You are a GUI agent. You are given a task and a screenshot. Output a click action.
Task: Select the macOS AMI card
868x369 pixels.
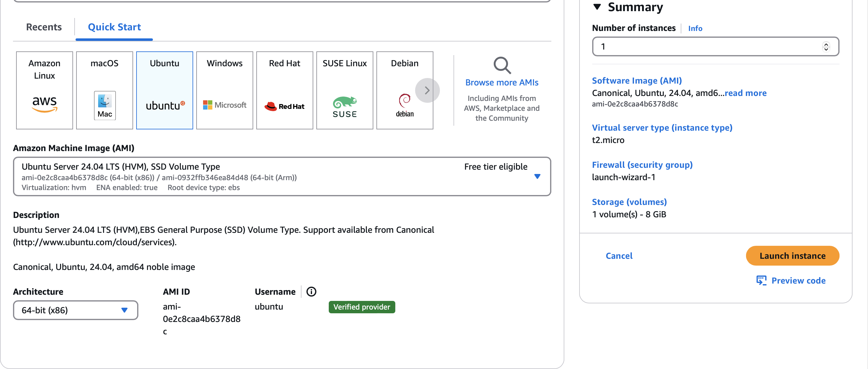tap(104, 90)
